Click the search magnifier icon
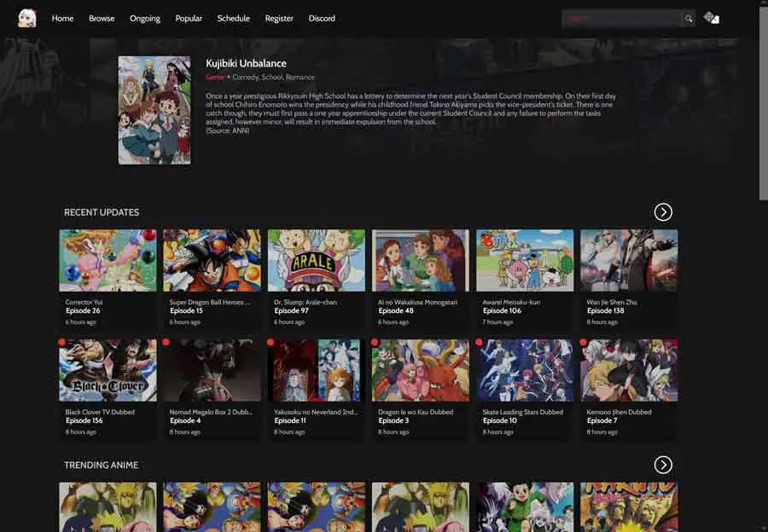Image resolution: width=768 pixels, height=532 pixels. coord(689,19)
